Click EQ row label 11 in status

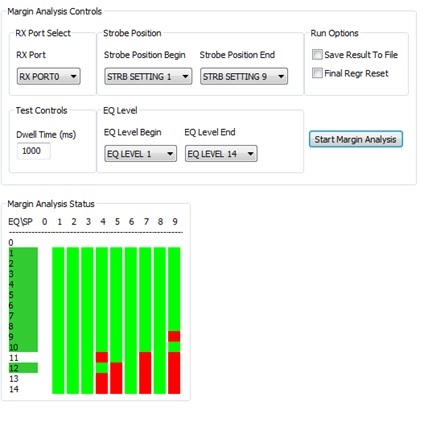coord(14,358)
